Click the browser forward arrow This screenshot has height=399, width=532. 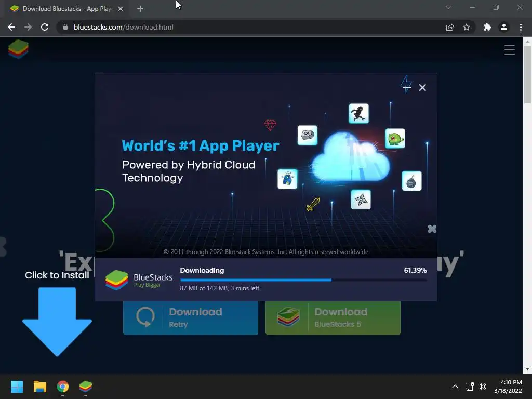click(x=28, y=27)
